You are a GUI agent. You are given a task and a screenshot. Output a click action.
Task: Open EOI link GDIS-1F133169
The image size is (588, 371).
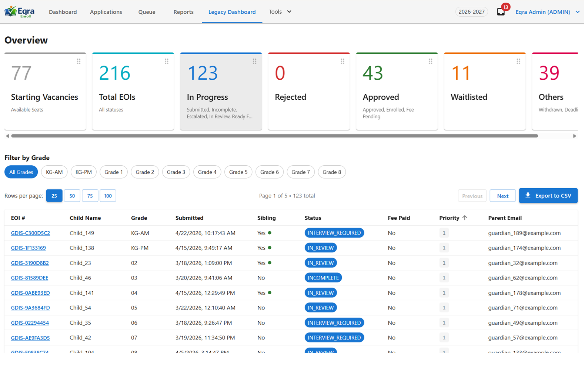point(29,248)
